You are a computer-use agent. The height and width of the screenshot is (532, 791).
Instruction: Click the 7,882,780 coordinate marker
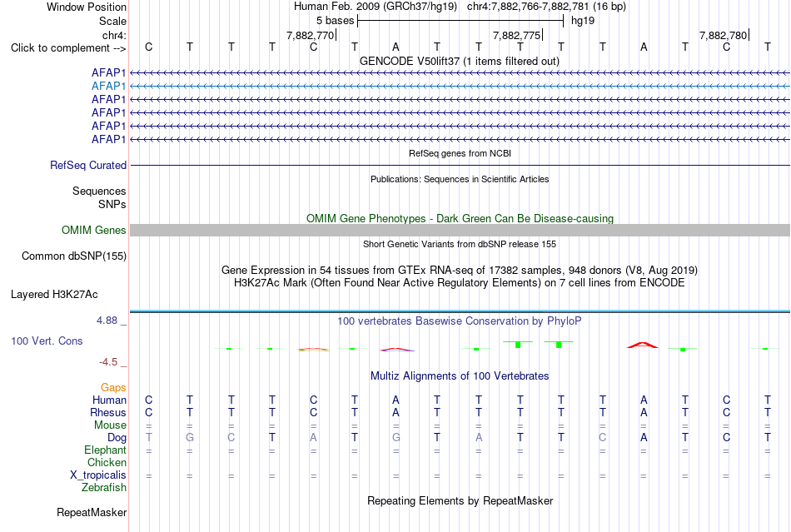point(723,35)
